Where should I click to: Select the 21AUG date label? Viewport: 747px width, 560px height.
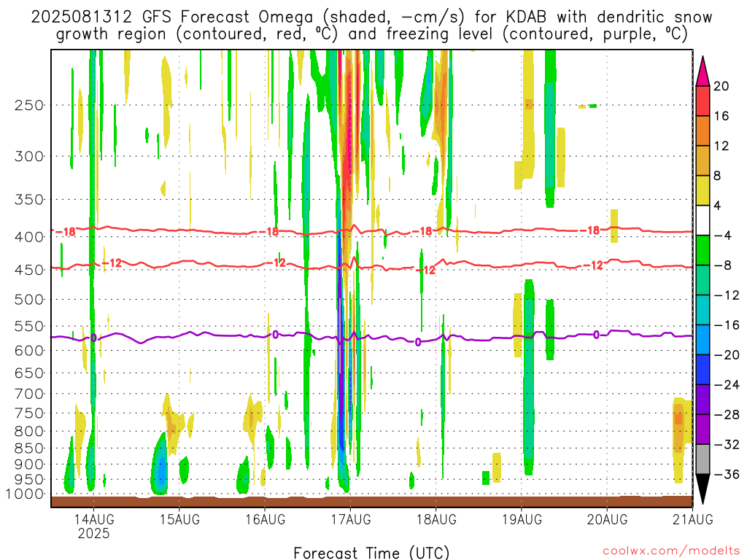pyautogui.click(x=693, y=519)
